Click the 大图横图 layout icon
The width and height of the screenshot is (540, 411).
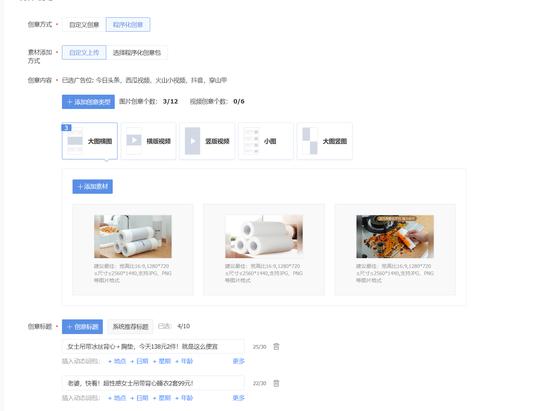[x=75, y=141]
